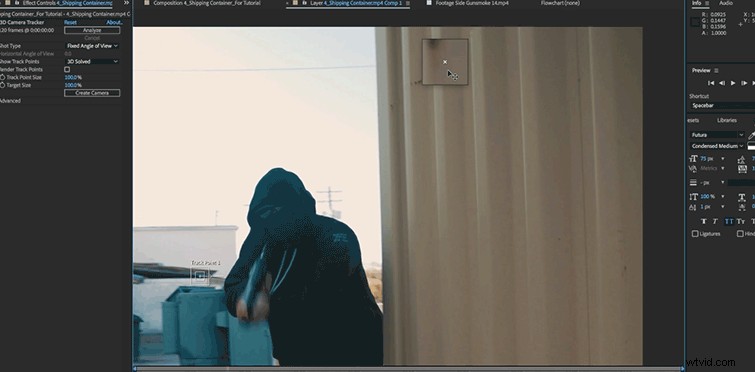Screen dimensions: 755x372
Task: Open the About link for 3D Camera Tracker
Action: pyautogui.click(x=114, y=23)
